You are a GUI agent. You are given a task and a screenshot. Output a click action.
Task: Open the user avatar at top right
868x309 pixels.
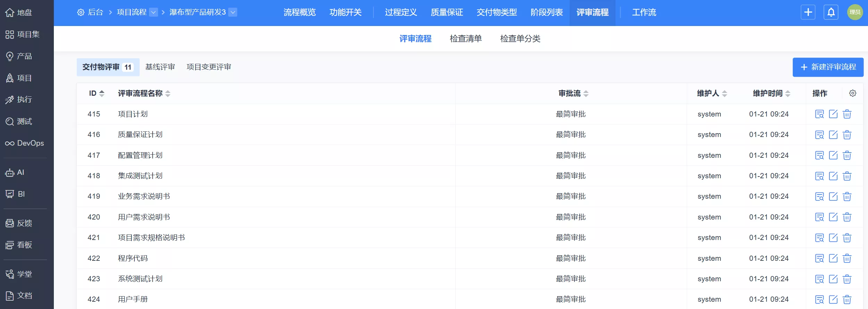(854, 12)
